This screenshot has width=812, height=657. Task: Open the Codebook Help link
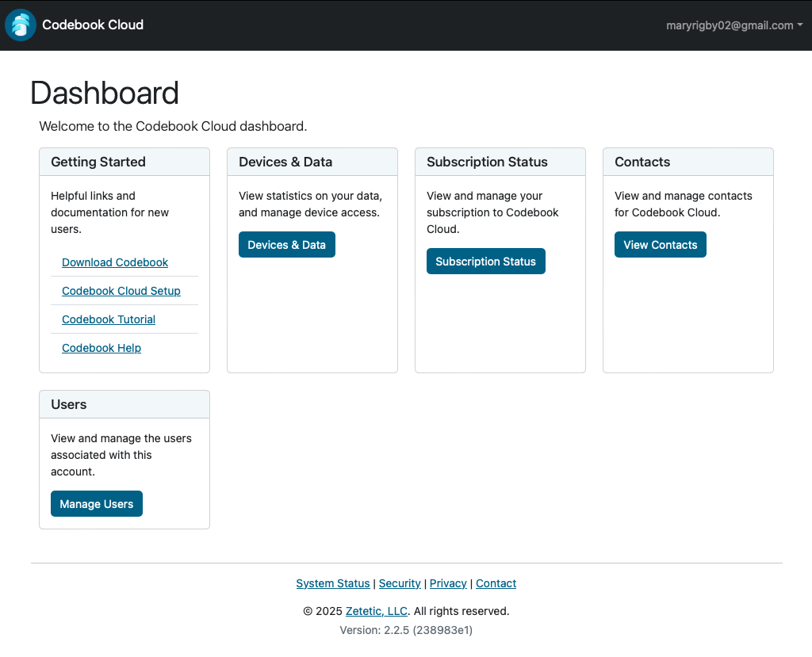[x=101, y=347]
